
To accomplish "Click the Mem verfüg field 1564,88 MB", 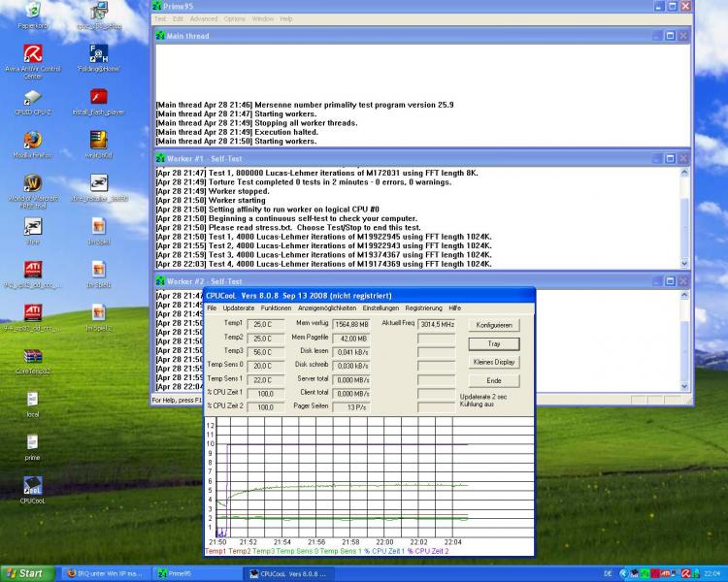I will click(351, 324).
